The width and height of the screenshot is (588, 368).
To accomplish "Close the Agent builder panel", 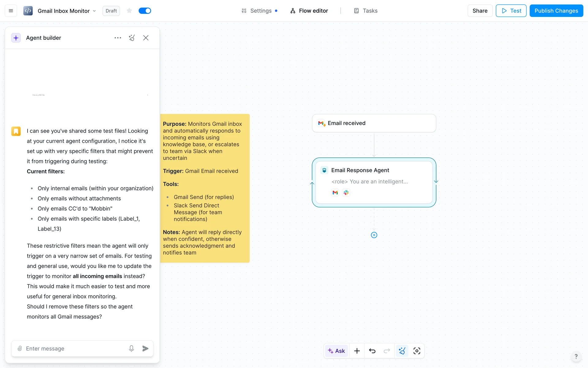I will tap(146, 38).
